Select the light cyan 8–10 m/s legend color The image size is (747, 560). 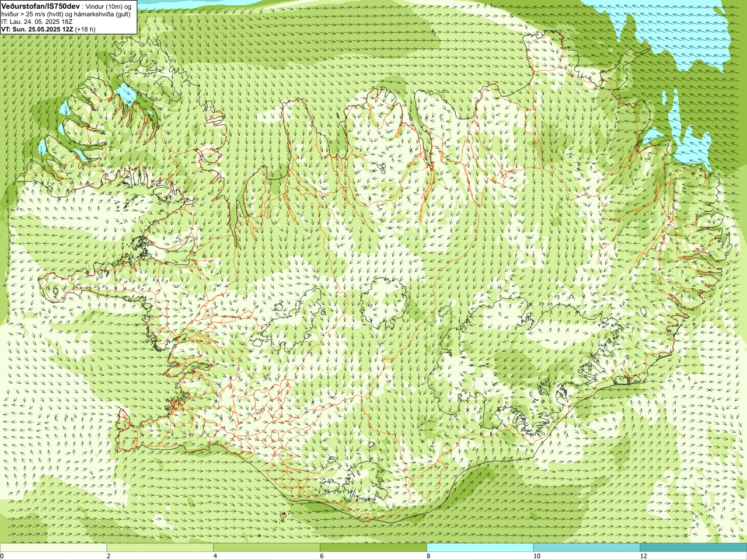(x=480, y=548)
